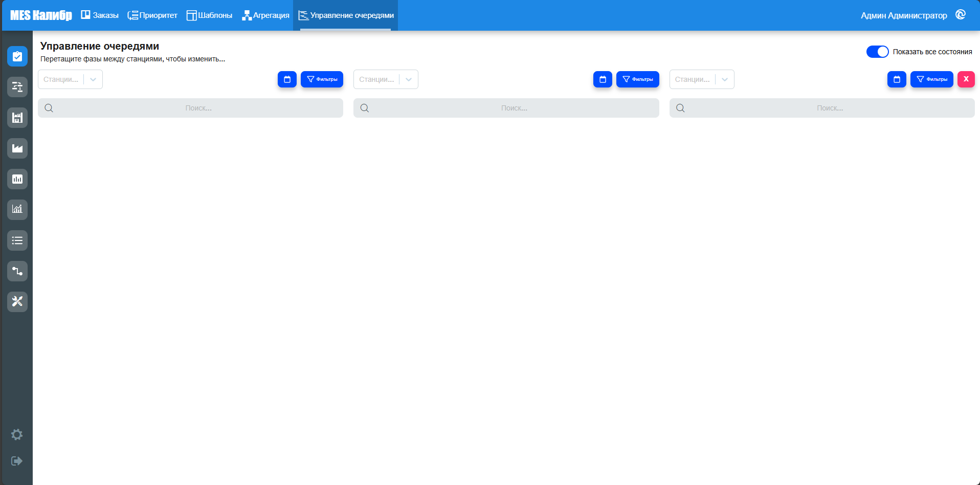Click Фильтры button in second column
The image size is (980, 485).
coord(637,79)
